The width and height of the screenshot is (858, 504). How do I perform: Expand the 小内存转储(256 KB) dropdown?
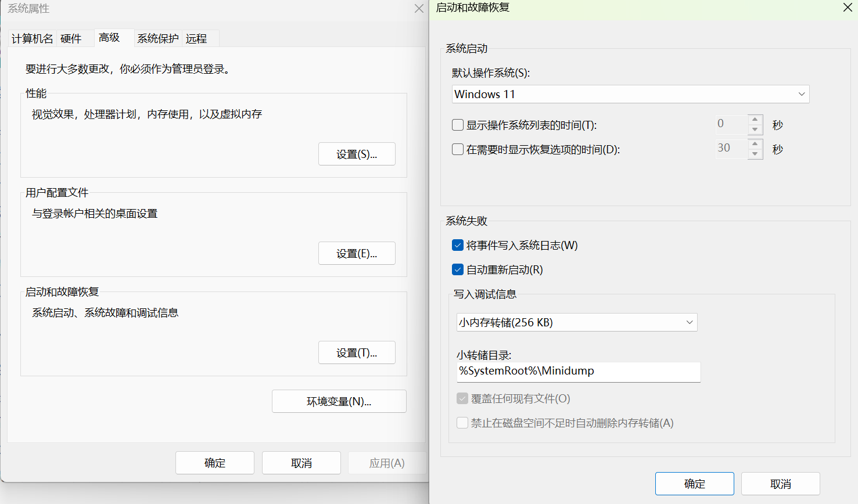[577, 322]
